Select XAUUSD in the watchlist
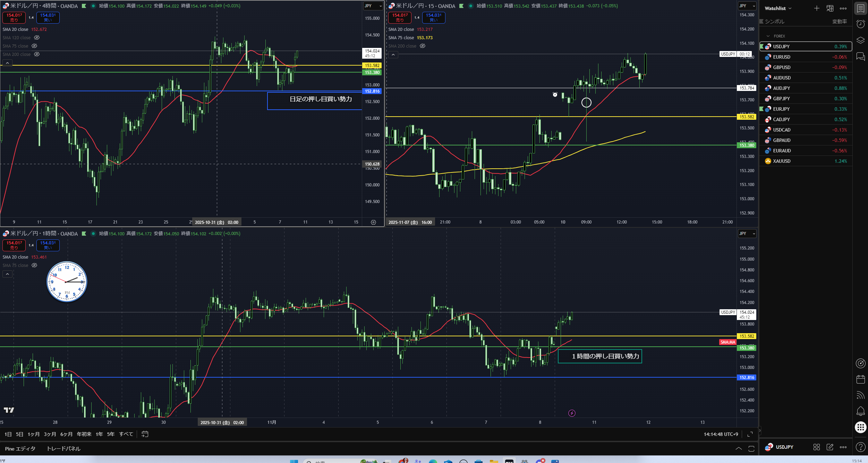This screenshot has width=868, height=463. click(782, 161)
